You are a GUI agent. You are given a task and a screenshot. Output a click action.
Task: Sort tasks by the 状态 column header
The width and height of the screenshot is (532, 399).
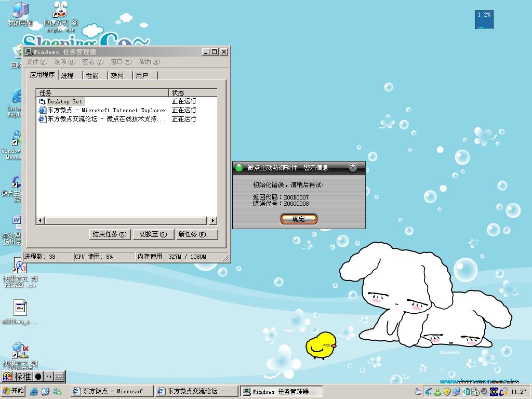point(193,92)
